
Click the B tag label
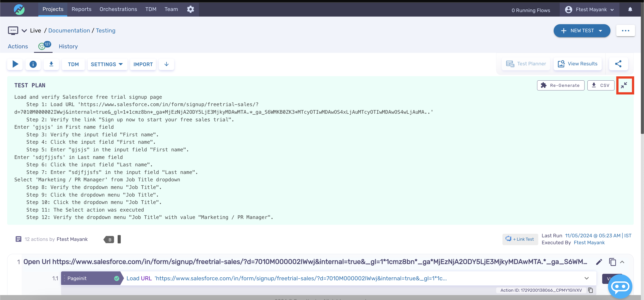pyautogui.click(x=109, y=240)
